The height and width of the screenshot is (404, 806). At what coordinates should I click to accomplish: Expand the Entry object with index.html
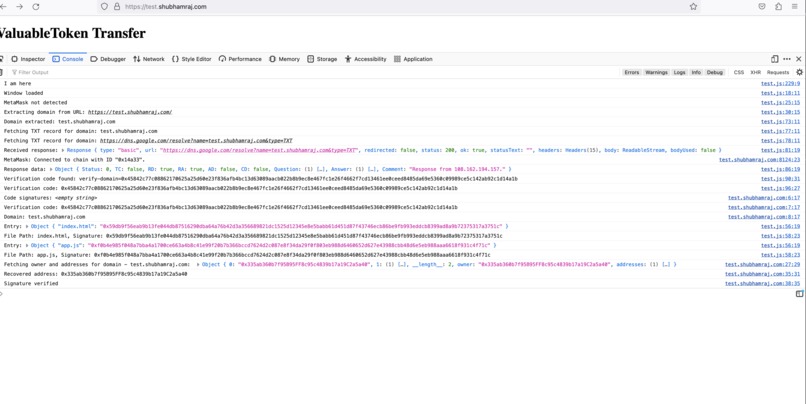(27, 226)
